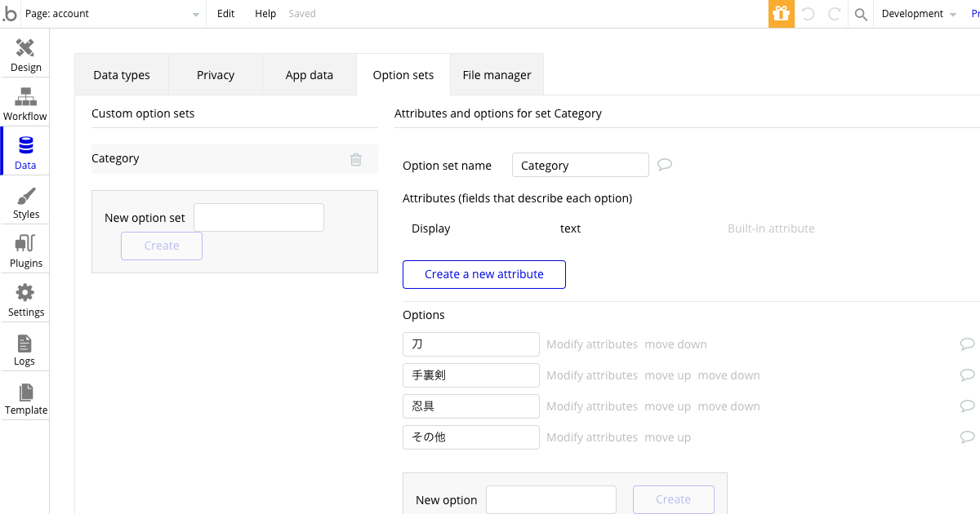Viewport: 980px width, 514px height.
Task: Delete the Category option set
Action: coord(356,159)
